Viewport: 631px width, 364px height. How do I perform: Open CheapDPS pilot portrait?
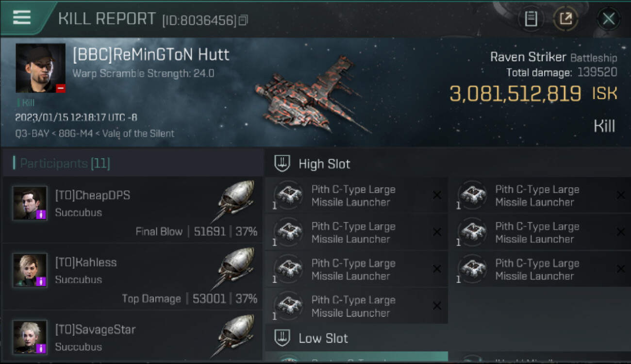pos(30,203)
